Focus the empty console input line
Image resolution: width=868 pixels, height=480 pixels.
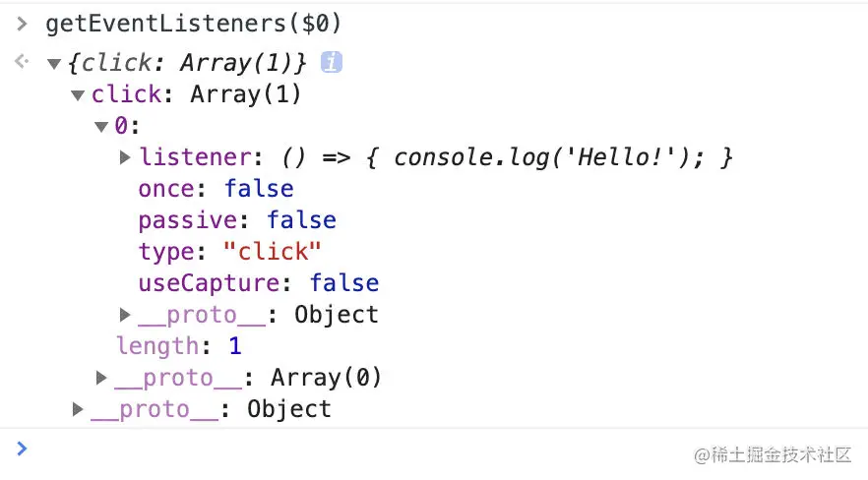(434, 449)
